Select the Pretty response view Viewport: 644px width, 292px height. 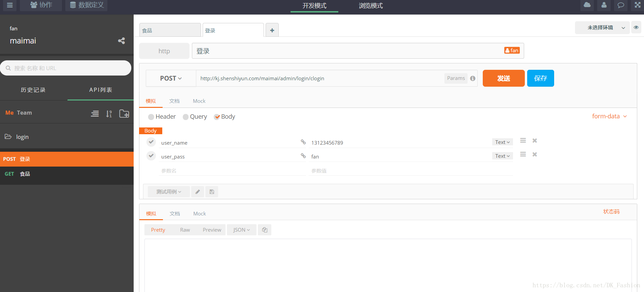click(x=158, y=230)
